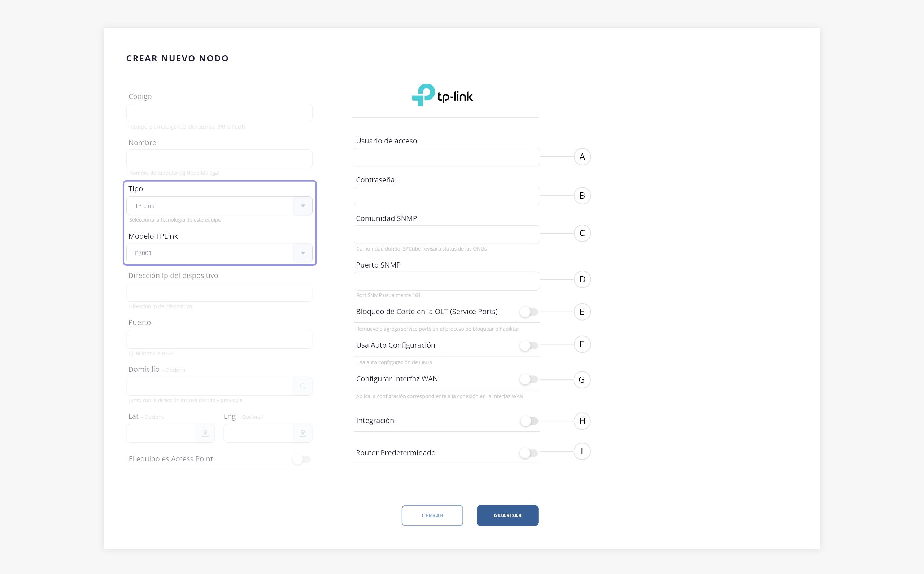Click into the Puerto SNMP field
The image size is (924, 574).
pyautogui.click(x=446, y=281)
